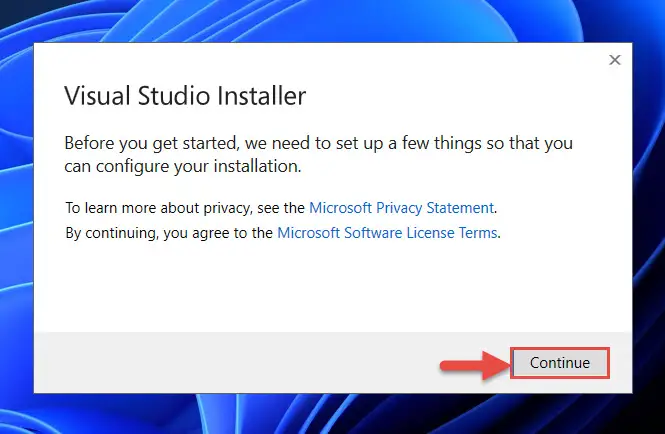The image size is (665, 434).
Task: Open the Microsoft Software License Terms link
Action: pos(387,233)
